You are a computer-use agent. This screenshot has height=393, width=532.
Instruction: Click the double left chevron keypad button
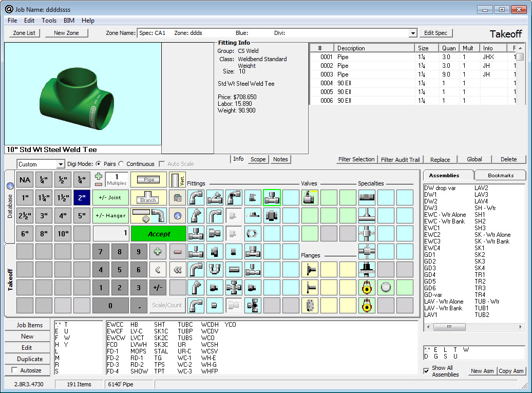tap(178, 269)
